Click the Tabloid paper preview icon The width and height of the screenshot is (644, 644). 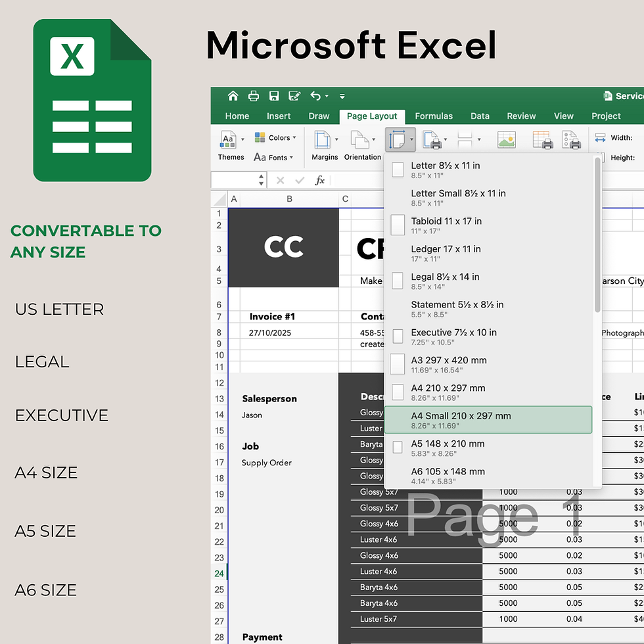click(x=398, y=225)
